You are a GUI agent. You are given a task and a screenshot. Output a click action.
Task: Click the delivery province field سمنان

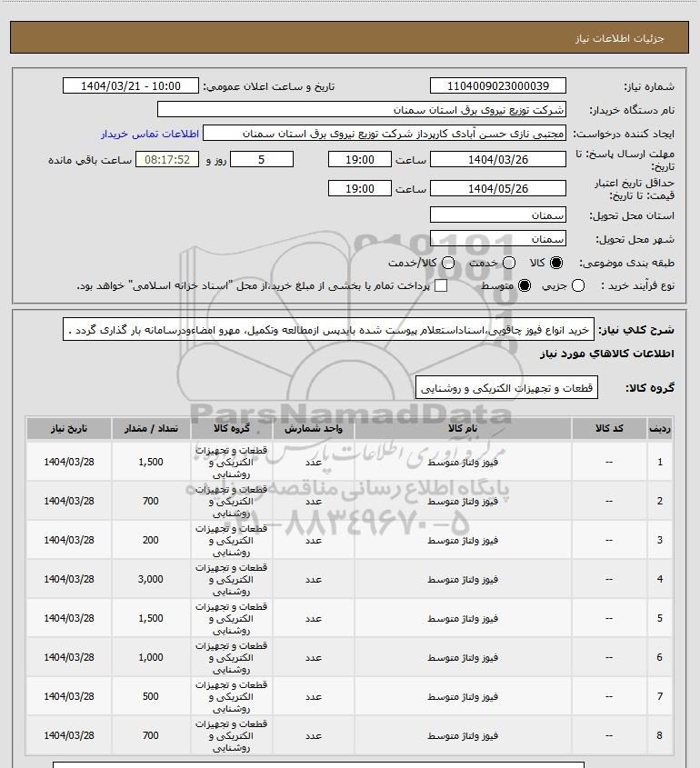click(497, 215)
